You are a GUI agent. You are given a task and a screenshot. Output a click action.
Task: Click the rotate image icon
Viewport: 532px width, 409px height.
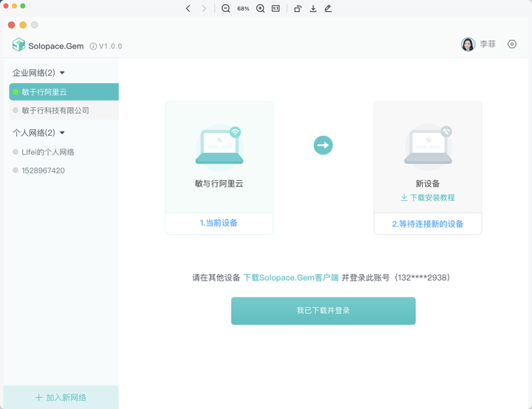coord(298,9)
